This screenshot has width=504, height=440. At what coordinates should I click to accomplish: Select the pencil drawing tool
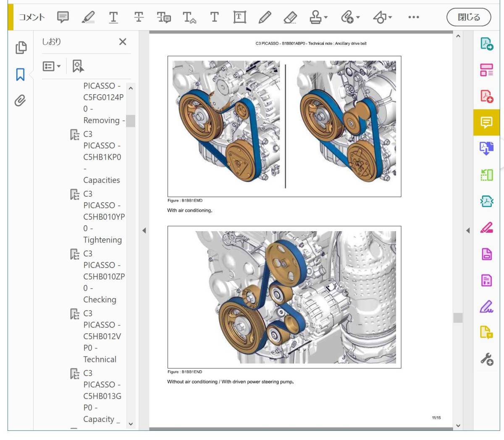[x=265, y=17]
